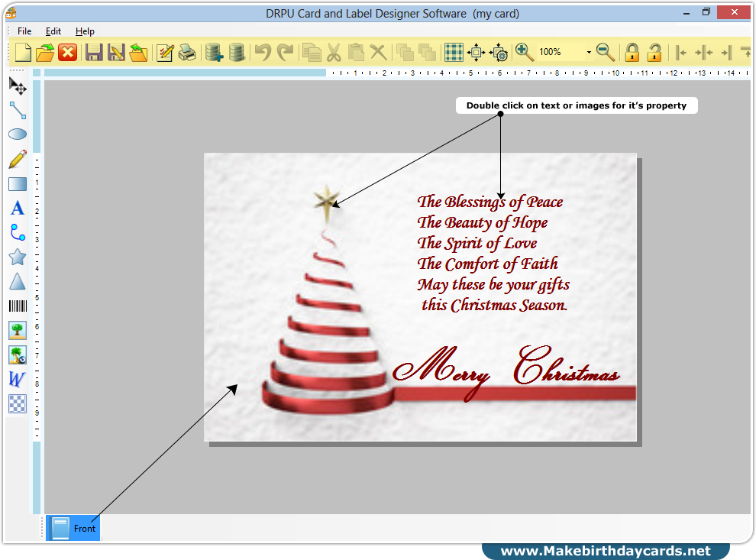Click the Delete X icon in the toolbar
Image resolution: width=756 pixels, height=560 pixels.
379,52
